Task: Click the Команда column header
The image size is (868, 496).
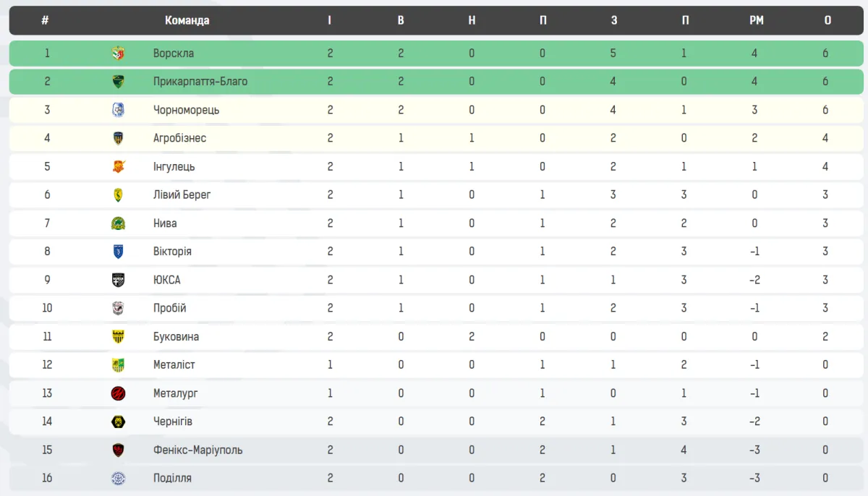Action: pos(187,20)
